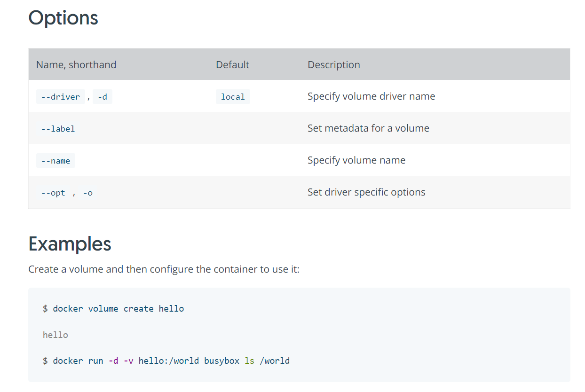Click "Set driver specific options" description
The height and width of the screenshot is (392, 585).
pos(366,192)
